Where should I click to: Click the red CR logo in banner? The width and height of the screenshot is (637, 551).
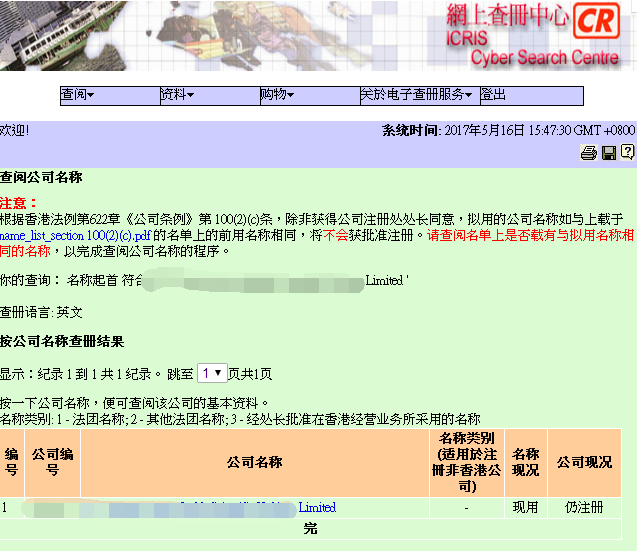pyautogui.click(x=598, y=20)
